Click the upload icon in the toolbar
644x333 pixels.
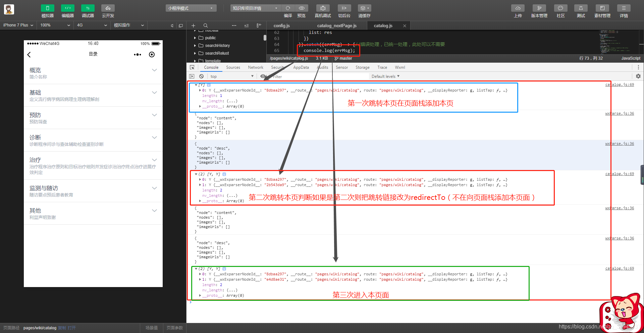[518, 8]
